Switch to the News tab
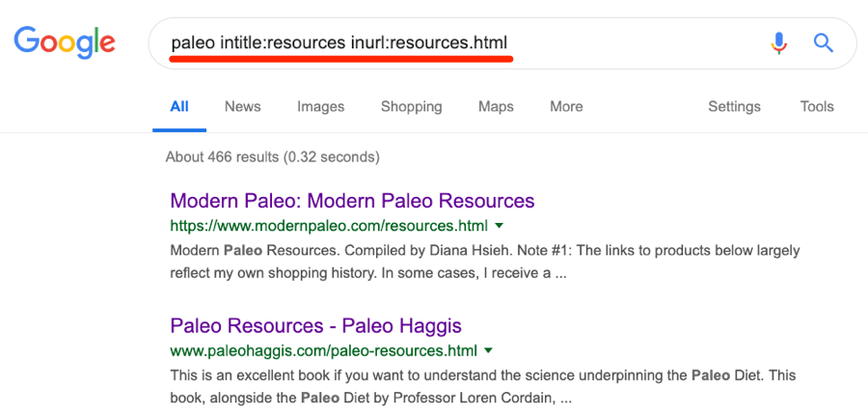The height and width of the screenshot is (418, 868). (x=242, y=106)
